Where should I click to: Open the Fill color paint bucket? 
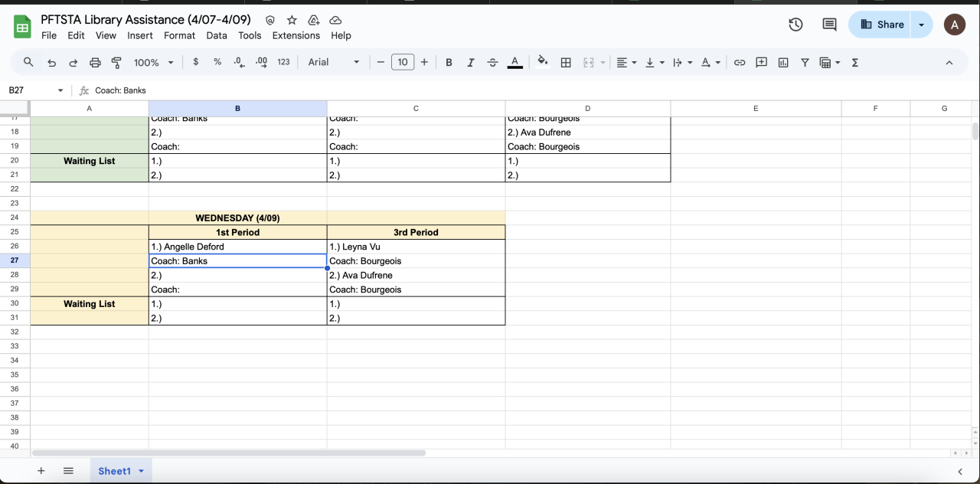[543, 63]
